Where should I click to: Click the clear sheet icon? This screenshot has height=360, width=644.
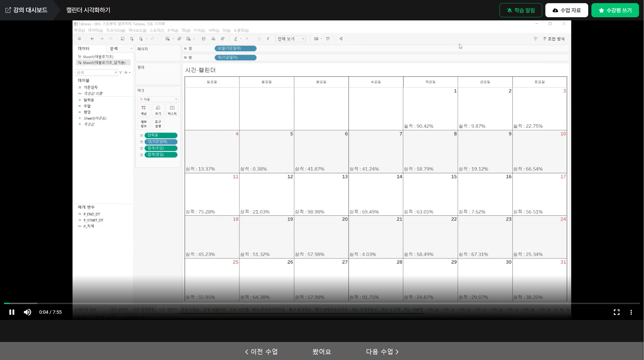point(188,39)
